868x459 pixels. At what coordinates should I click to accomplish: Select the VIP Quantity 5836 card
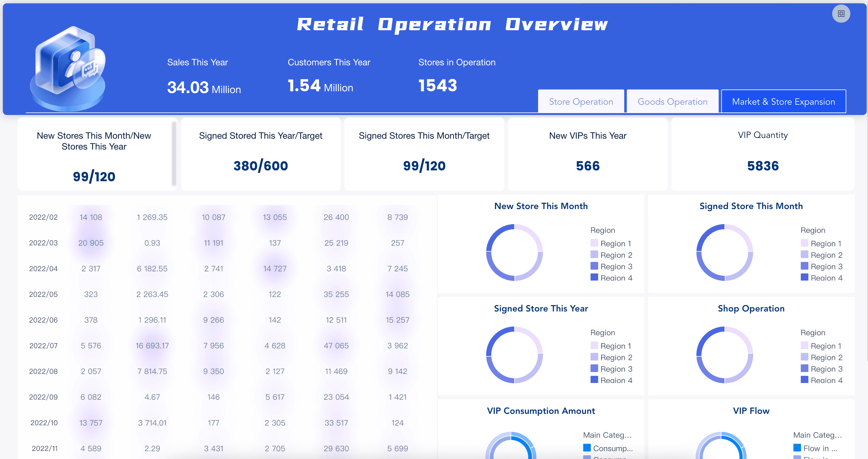click(763, 154)
